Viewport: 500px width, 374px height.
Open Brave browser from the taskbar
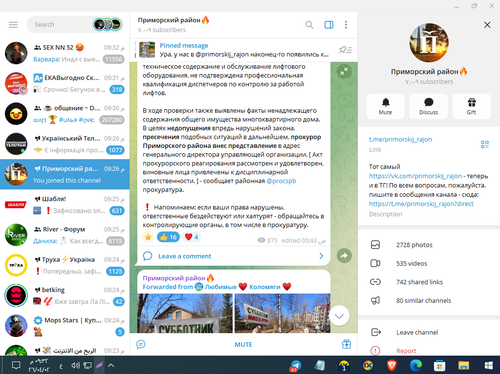pyautogui.click(x=392, y=366)
